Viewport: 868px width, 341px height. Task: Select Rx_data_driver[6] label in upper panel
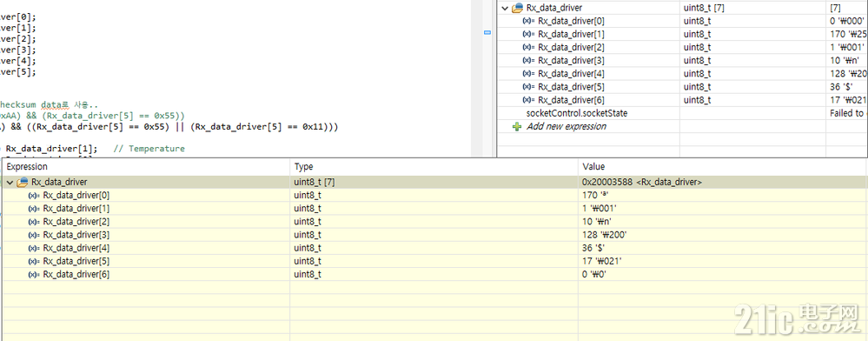(572, 100)
